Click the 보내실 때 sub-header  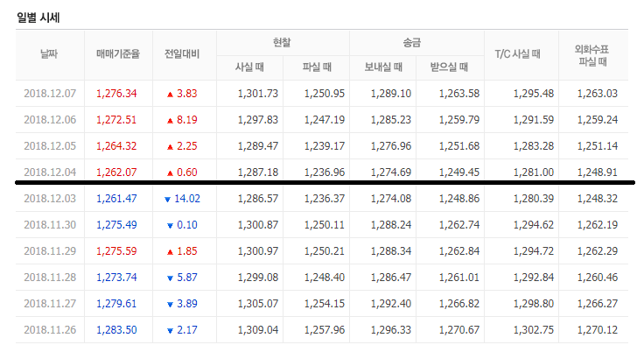(383, 67)
